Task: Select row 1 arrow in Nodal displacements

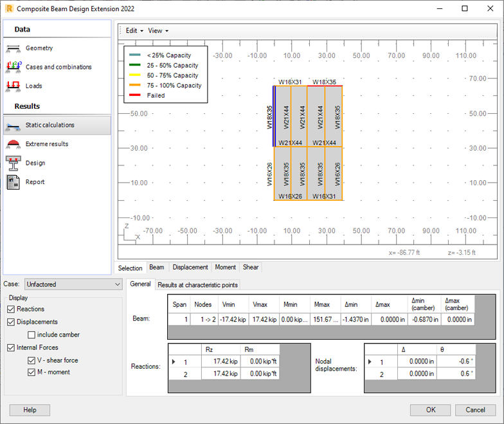Action: 370,362
